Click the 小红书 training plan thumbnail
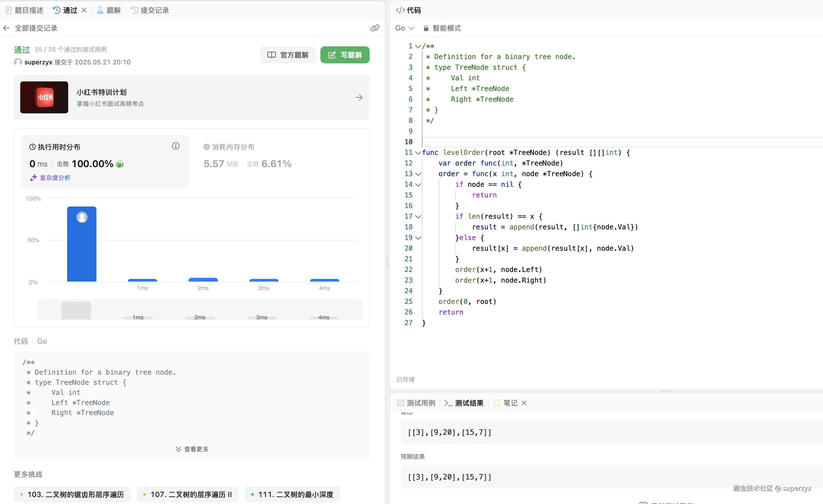Screen dimensions: 823x504 [44, 97]
